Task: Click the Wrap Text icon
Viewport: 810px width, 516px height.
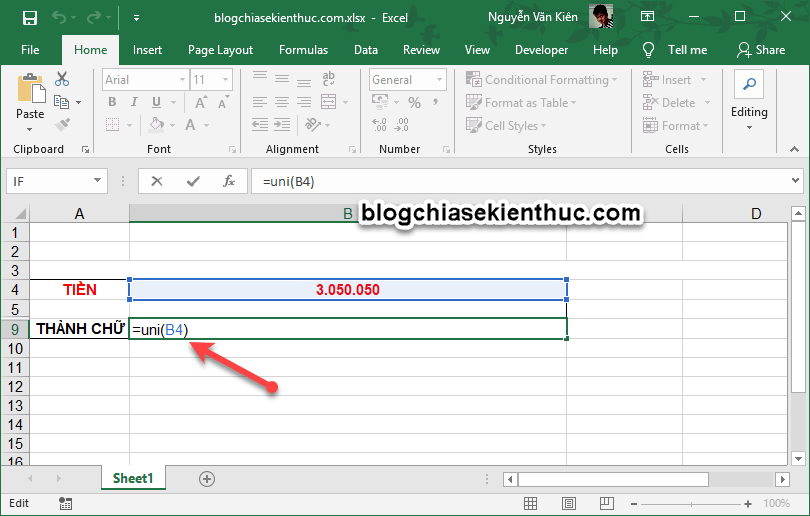Action: click(328, 79)
